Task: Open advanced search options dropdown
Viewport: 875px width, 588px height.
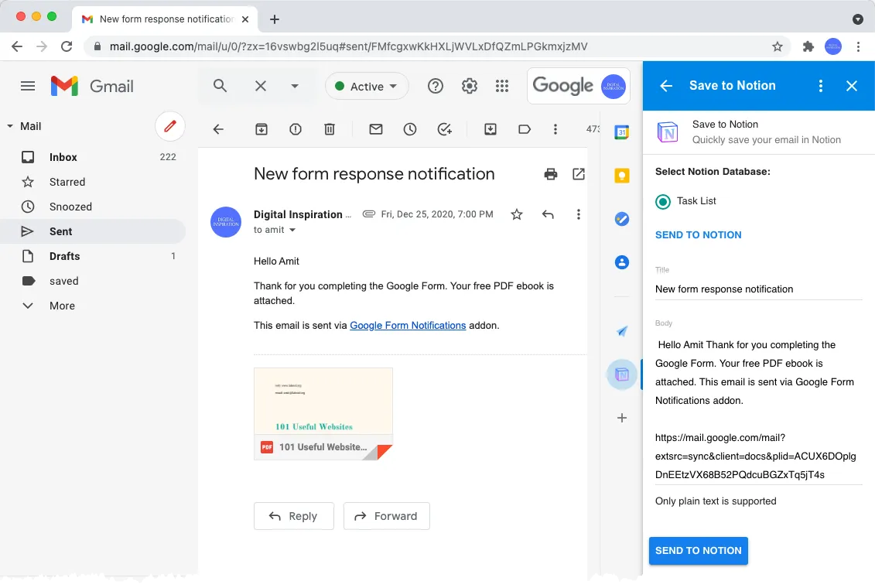Action: [294, 86]
